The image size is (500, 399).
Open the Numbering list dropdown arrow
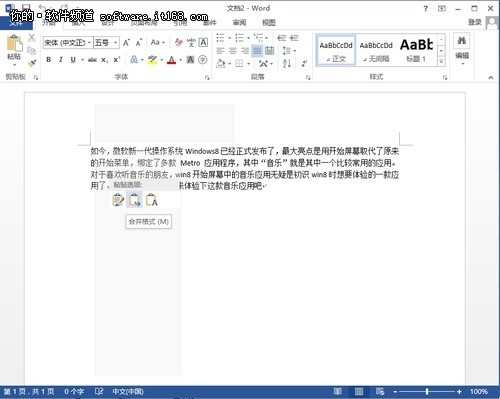[x=248, y=38]
